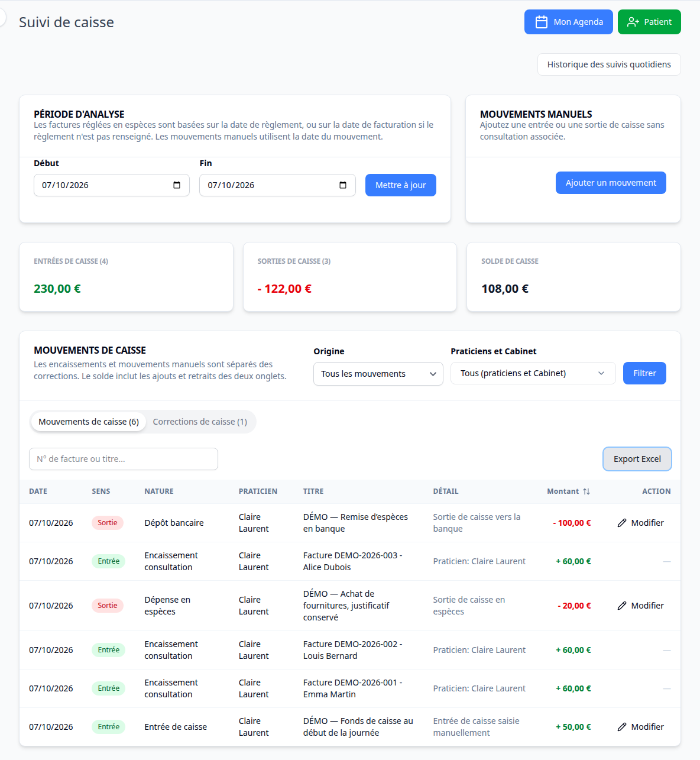Click the DÉMO — Fonds de caisse title
This screenshot has width=700, height=760.
[358, 727]
